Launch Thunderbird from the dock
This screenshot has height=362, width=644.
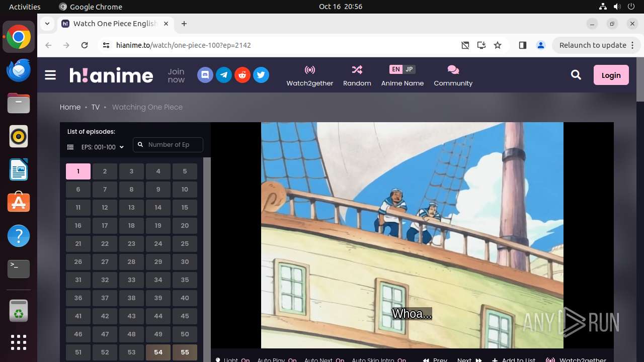19,70
